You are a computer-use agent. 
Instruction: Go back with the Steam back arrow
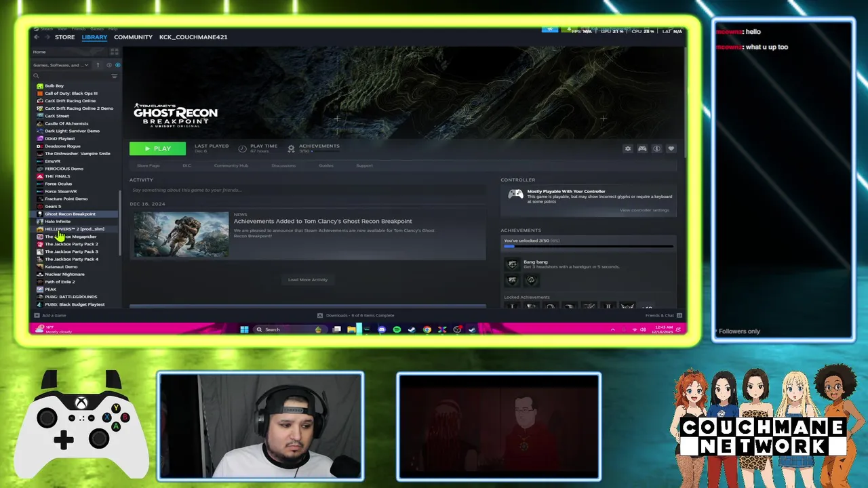(37, 37)
